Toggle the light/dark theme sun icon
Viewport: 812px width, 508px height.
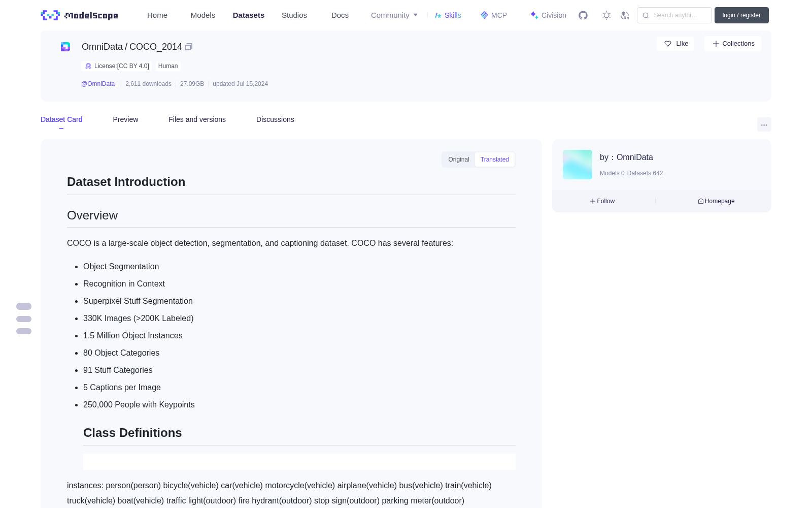click(x=606, y=15)
